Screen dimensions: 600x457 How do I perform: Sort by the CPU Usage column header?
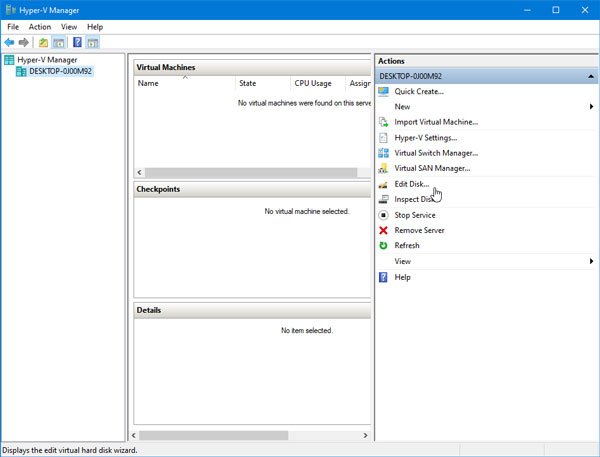[318, 83]
